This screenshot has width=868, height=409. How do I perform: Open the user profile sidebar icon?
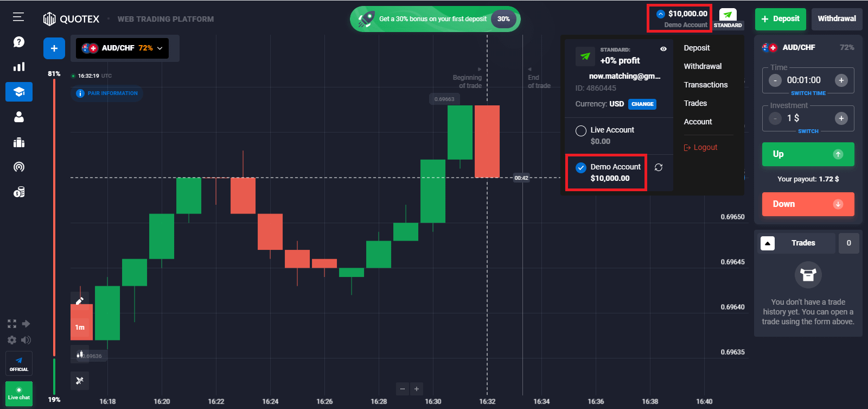pyautogui.click(x=19, y=117)
